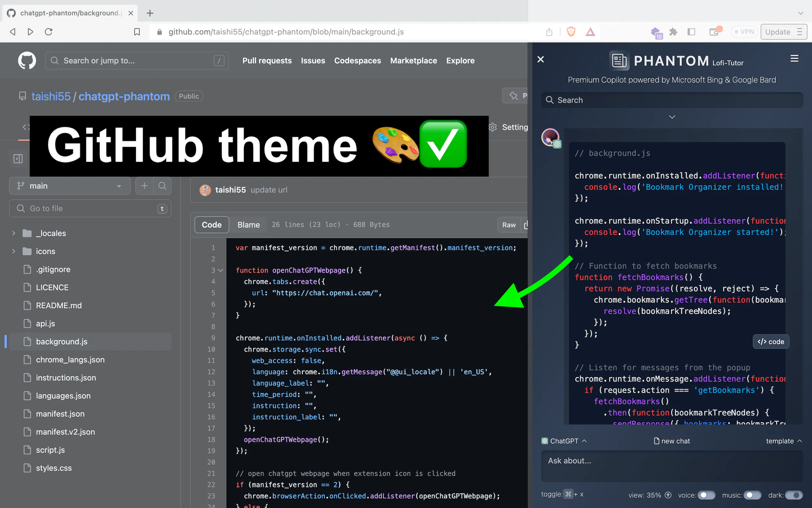Click view percentage plus icon
Viewport: 812px width, 508px height.
[668, 495]
